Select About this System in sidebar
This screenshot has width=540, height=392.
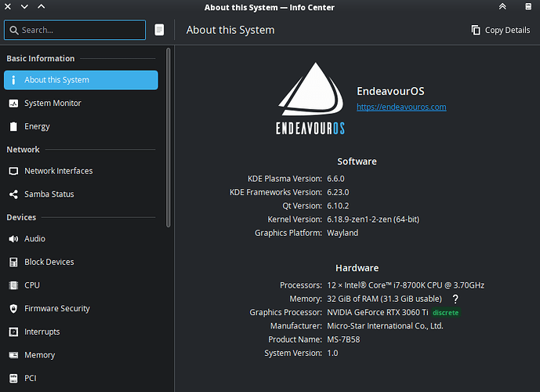point(81,80)
